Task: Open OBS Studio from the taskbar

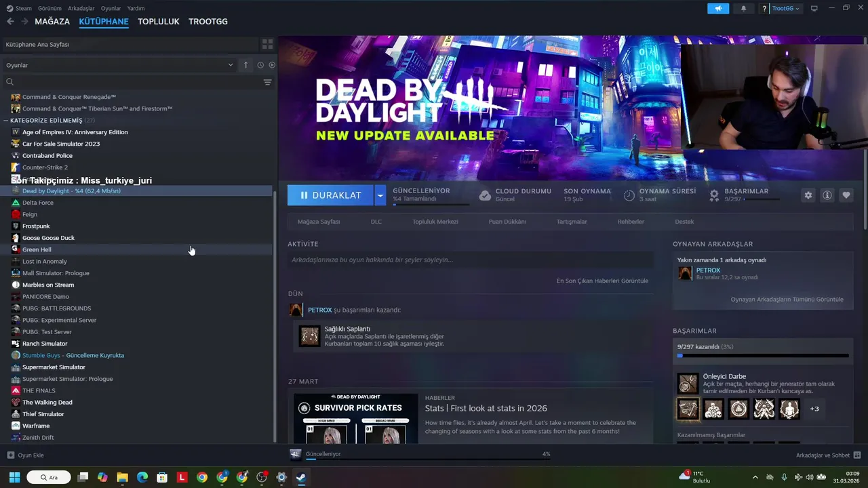Action: [x=262, y=477]
